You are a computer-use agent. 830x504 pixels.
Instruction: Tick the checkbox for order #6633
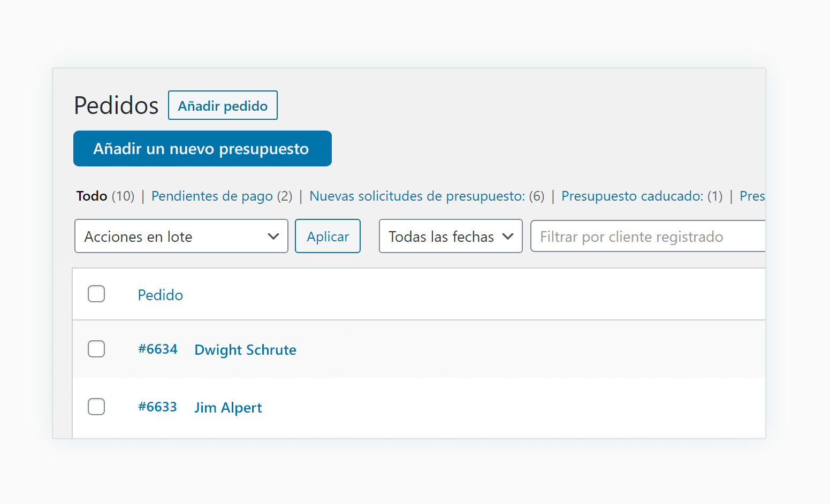click(x=96, y=407)
